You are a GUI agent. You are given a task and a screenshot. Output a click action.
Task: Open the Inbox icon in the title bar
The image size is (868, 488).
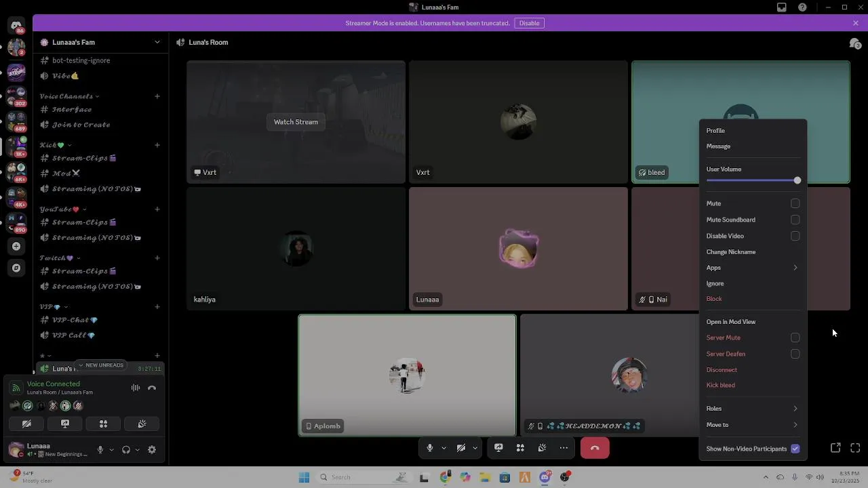782,7
